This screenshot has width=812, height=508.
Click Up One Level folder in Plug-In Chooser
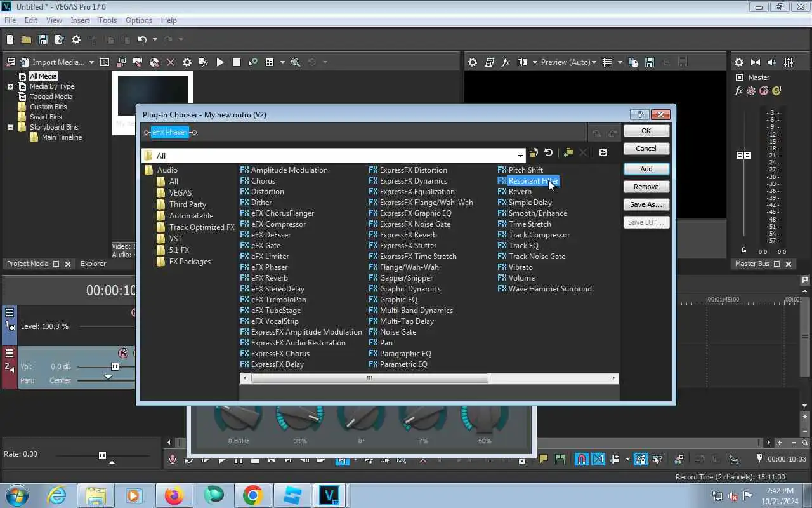[534, 152]
